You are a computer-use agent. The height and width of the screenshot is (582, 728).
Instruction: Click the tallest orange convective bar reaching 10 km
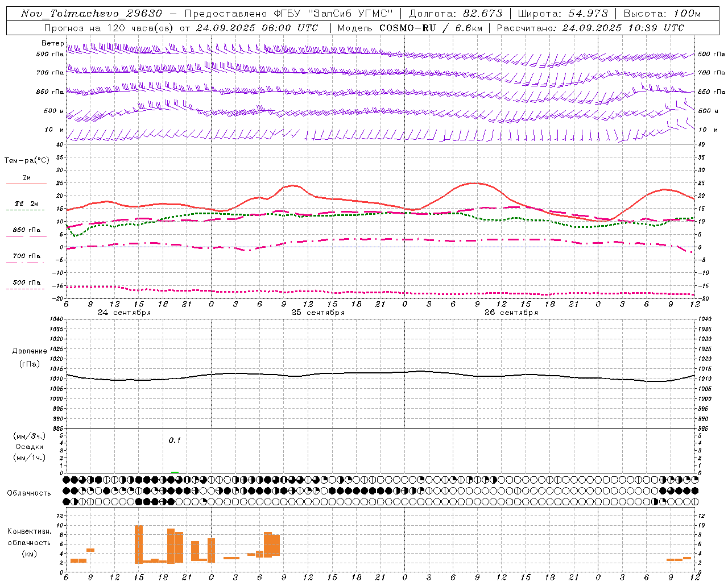coord(139,544)
